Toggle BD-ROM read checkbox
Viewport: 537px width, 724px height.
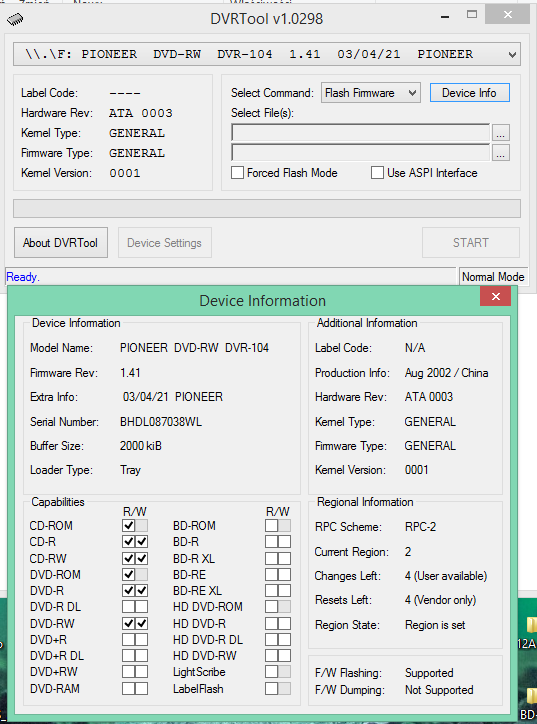point(272,526)
